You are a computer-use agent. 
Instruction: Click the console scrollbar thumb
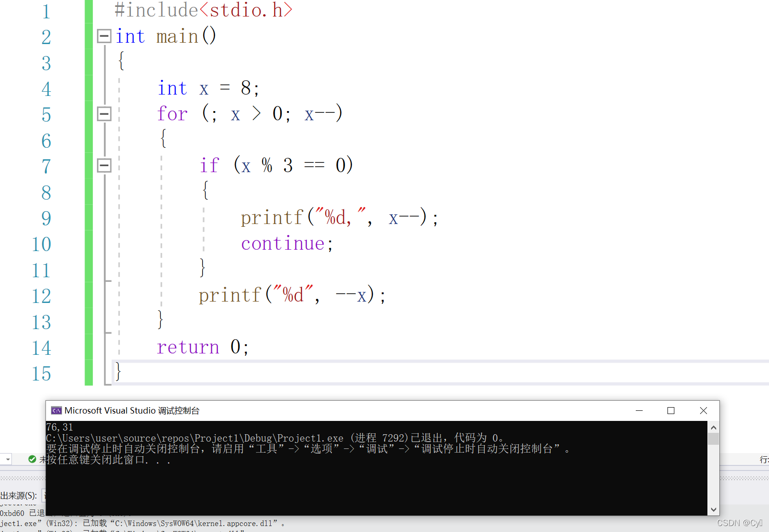[713, 439]
